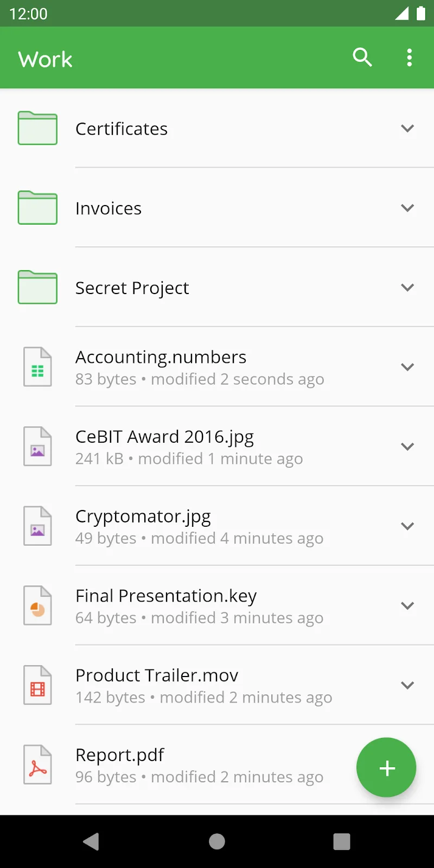Click the Product Trailer.mov video icon
This screenshot has width=434, height=868.
point(37,686)
